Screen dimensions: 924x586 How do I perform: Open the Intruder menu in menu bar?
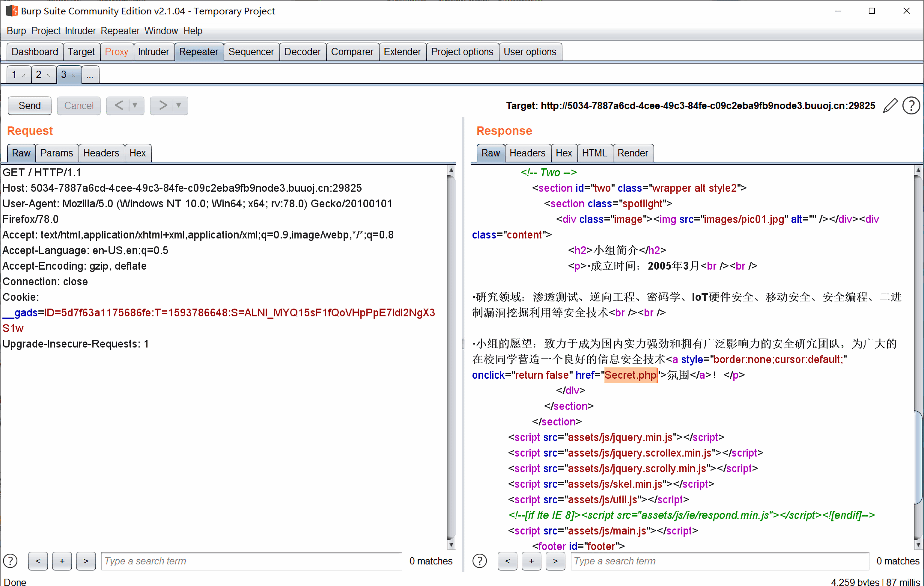pyautogui.click(x=80, y=31)
